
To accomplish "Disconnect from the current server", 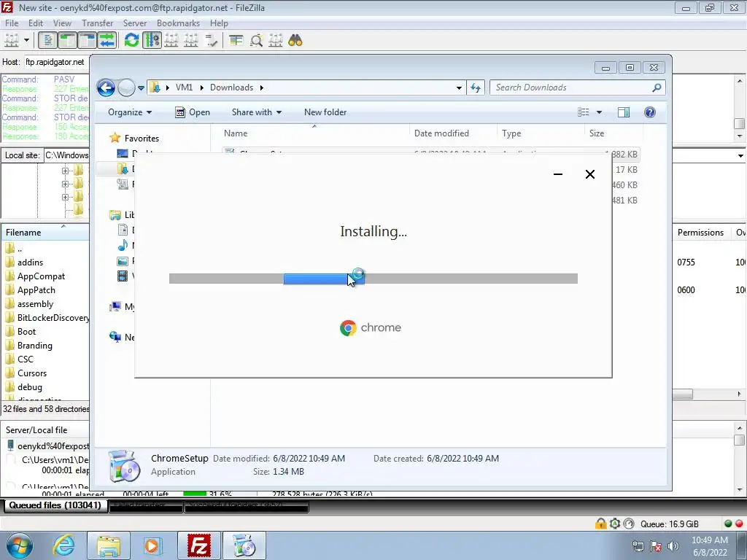I will coord(191,41).
